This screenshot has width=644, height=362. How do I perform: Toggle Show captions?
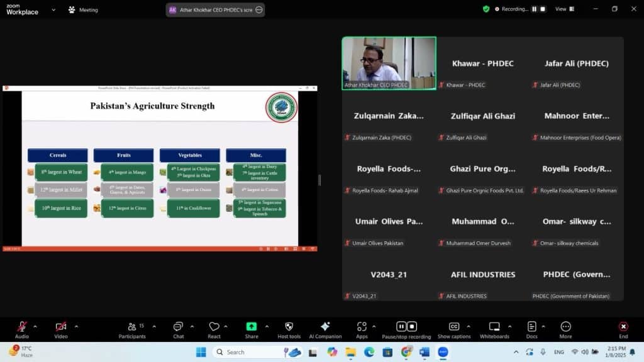(x=454, y=327)
